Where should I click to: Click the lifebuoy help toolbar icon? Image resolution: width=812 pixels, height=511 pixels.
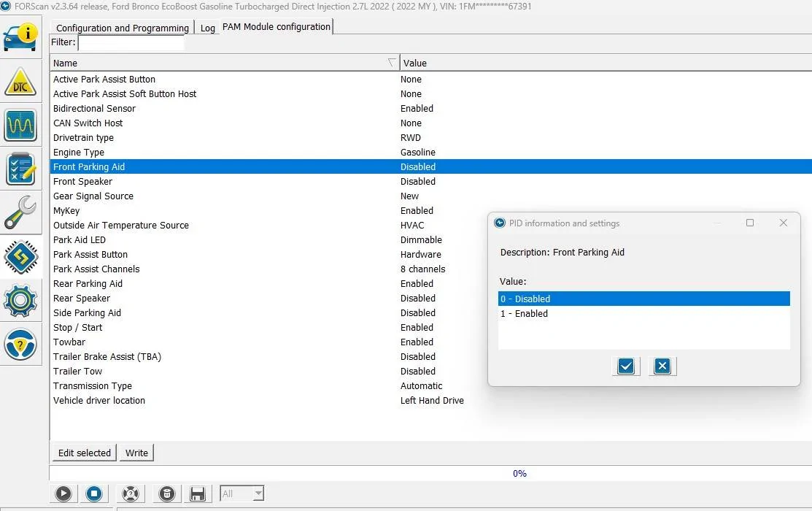[131, 493]
